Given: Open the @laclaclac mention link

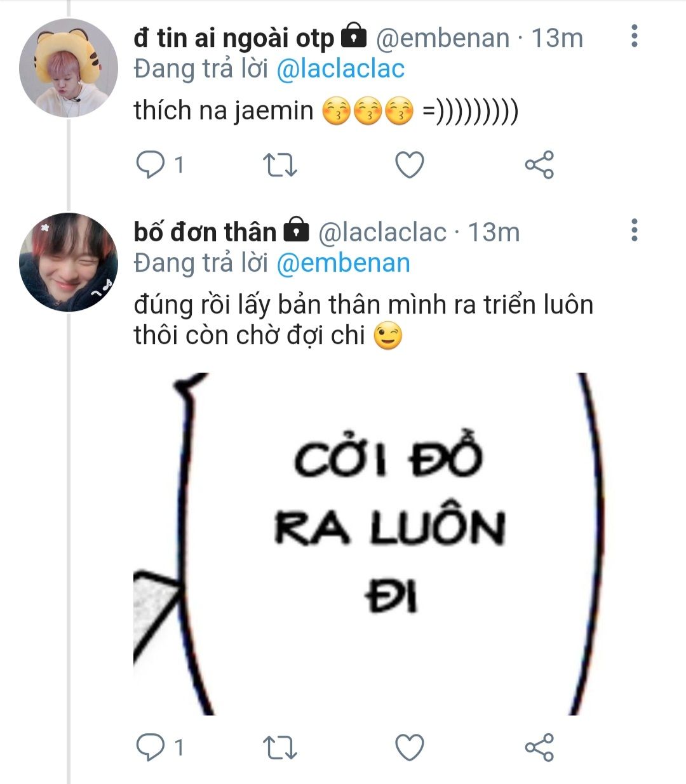Looking at the screenshot, I should (x=340, y=69).
